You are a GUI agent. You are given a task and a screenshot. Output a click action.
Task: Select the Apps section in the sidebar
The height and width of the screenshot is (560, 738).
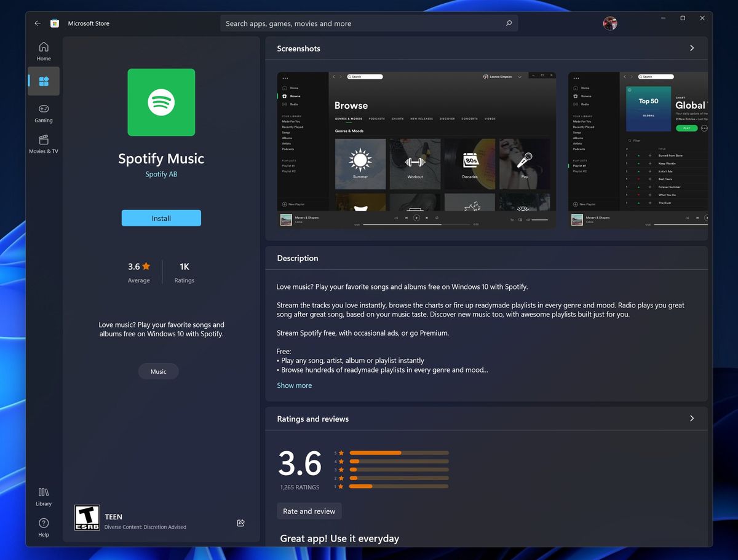43,81
